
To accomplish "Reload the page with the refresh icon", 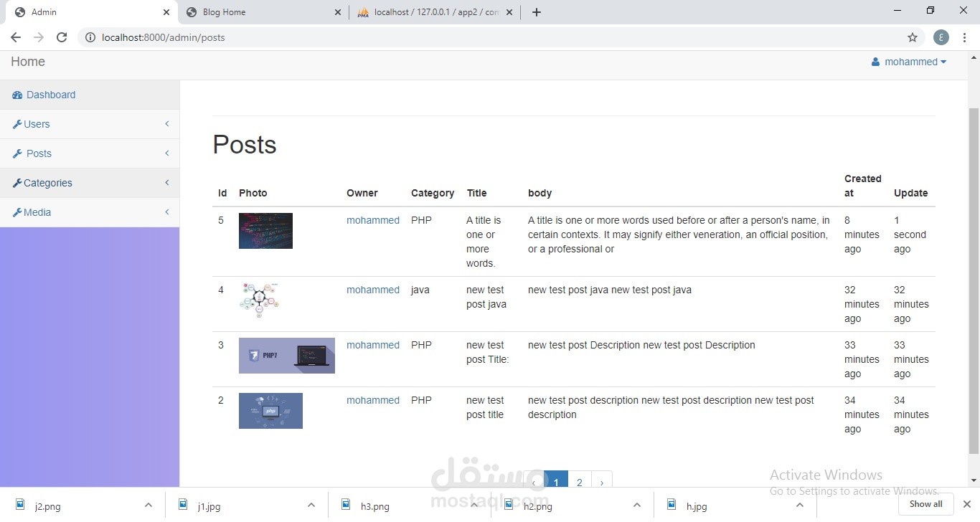I will coord(62,37).
